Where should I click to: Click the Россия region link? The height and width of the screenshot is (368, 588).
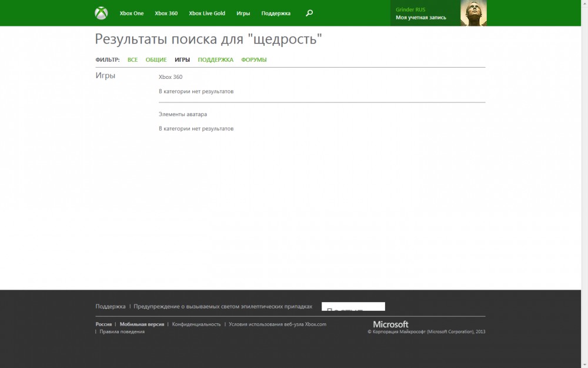103,324
